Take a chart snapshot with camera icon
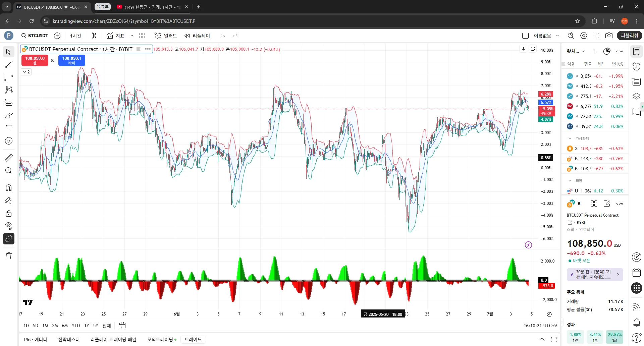This screenshot has width=644, height=346. tap(609, 36)
